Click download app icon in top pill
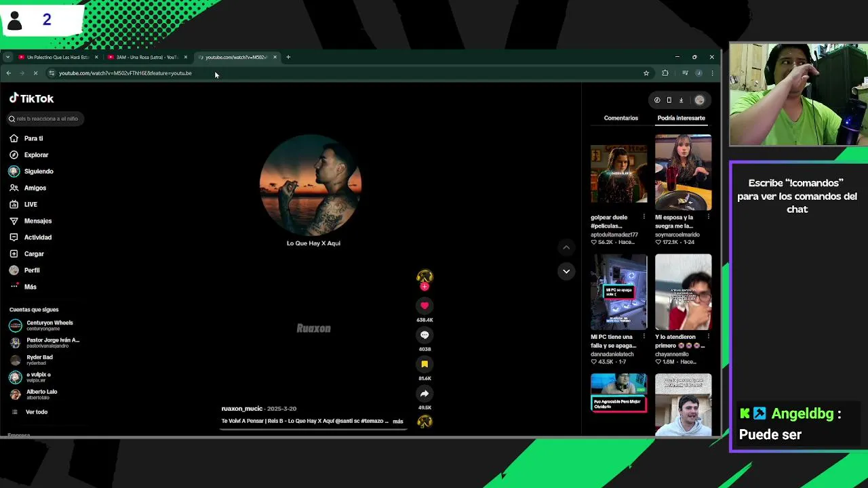 pyautogui.click(x=682, y=100)
